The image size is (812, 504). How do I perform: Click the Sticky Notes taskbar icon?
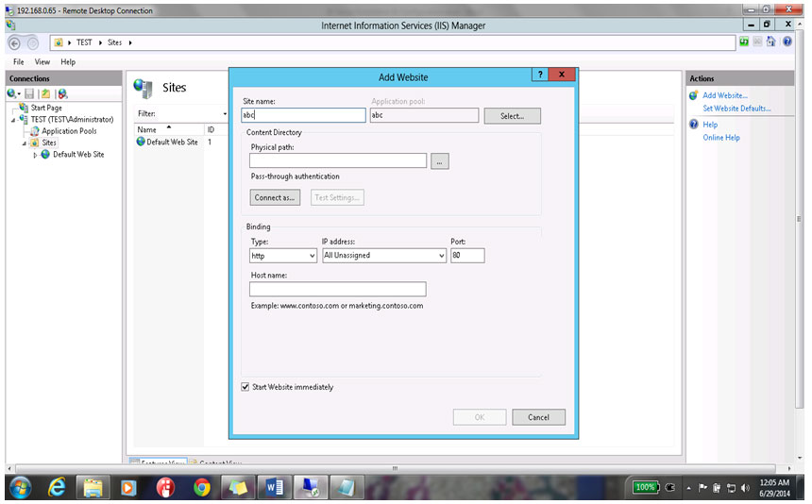[238, 487]
